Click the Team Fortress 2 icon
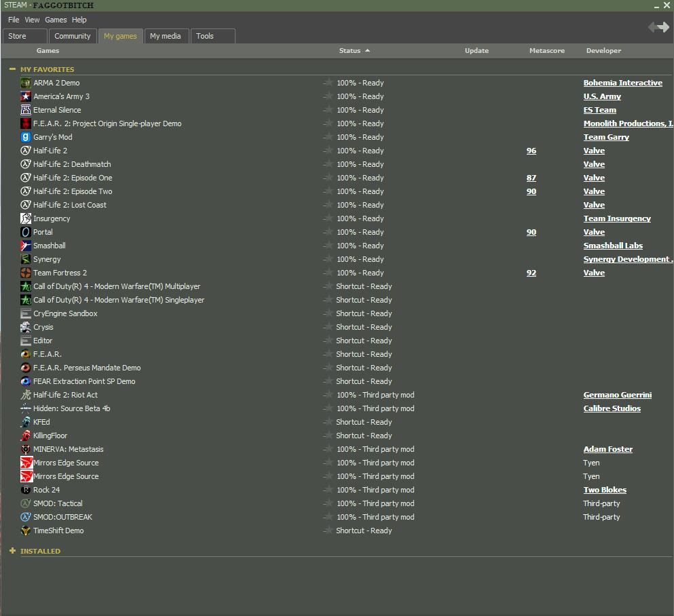The width and height of the screenshot is (674, 616). tap(26, 273)
